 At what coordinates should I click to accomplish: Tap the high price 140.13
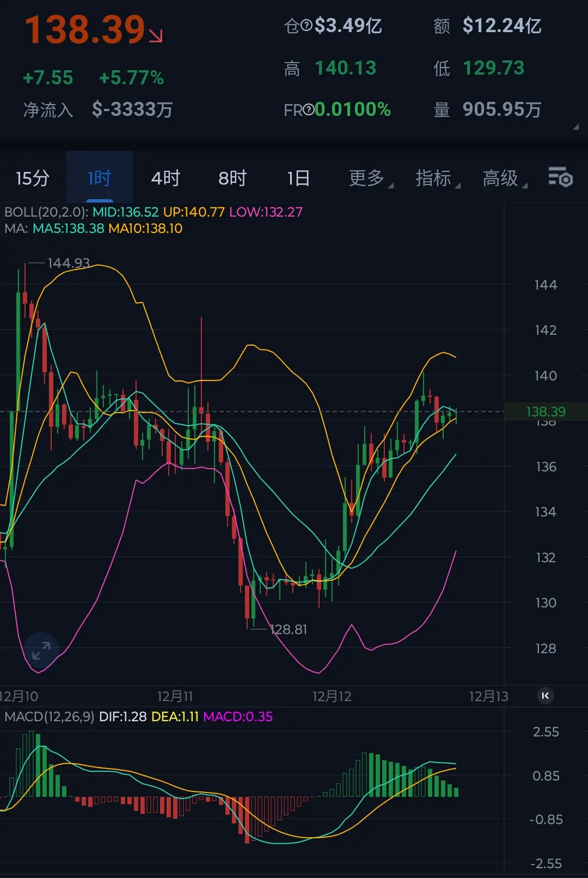pos(346,68)
